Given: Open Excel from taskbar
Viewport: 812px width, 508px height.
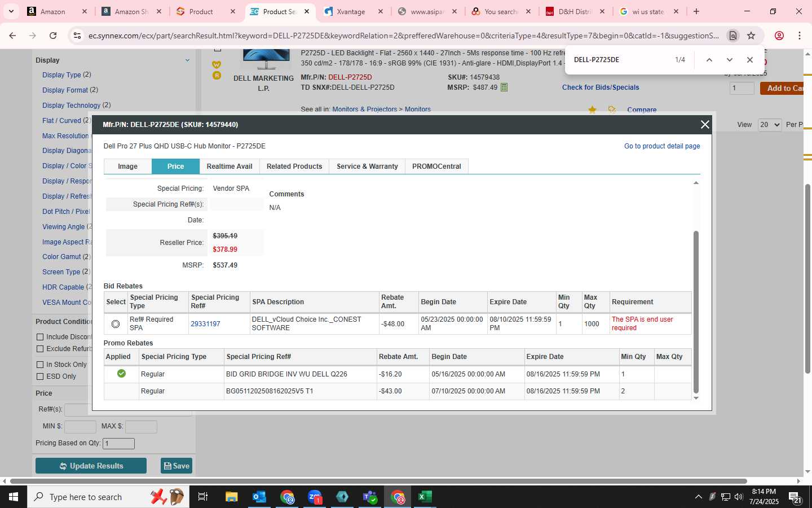Looking at the screenshot, I should pyautogui.click(x=425, y=497).
